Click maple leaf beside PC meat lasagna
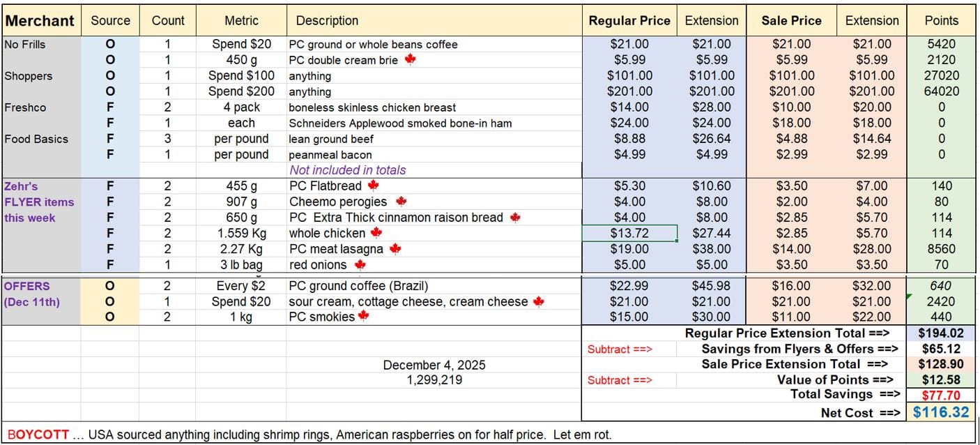Viewport: 980px width, 445px height. [x=395, y=248]
